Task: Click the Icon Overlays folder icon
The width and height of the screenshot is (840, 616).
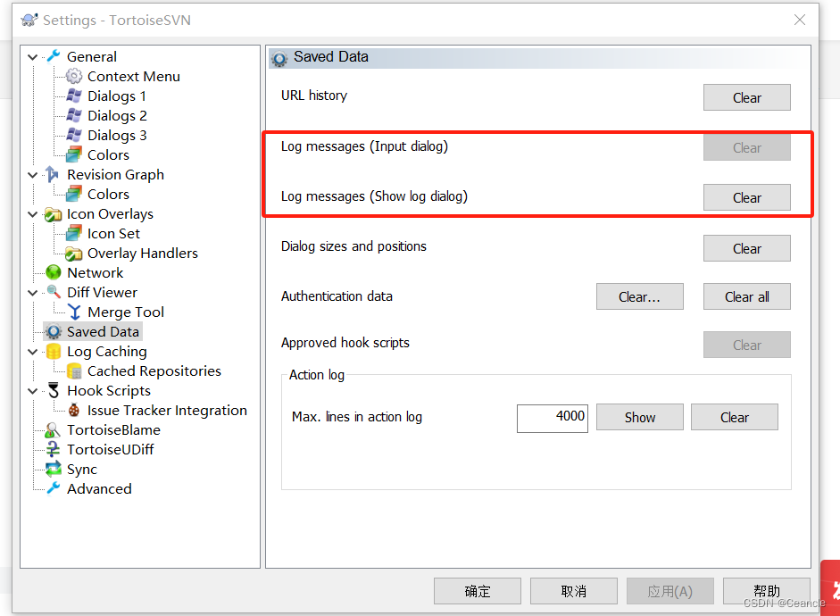Action: (53, 214)
